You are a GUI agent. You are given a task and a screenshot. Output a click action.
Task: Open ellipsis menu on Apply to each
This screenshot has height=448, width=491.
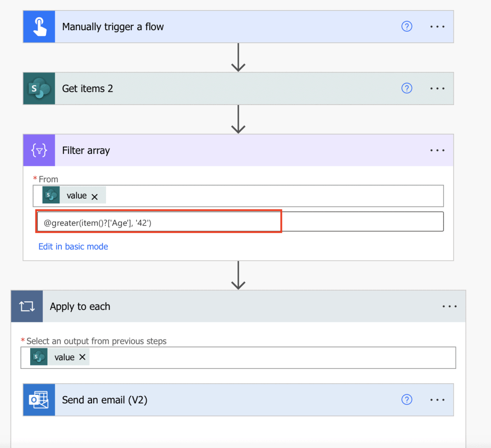click(x=449, y=307)
